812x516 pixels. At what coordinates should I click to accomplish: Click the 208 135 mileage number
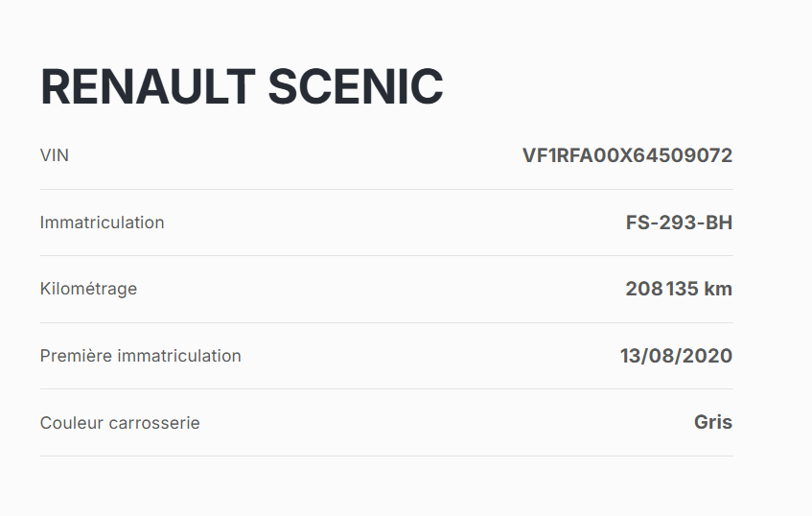pos(661,289)
